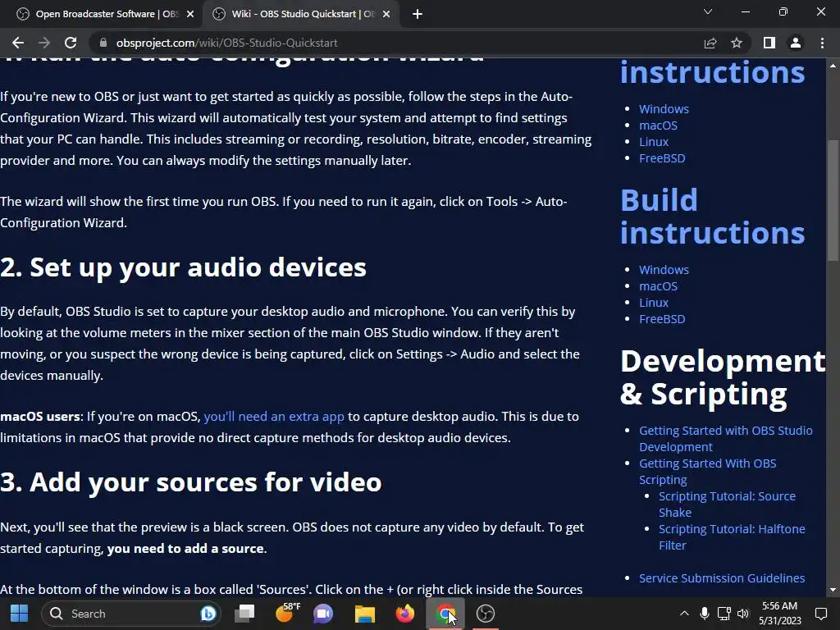
Task: Click the site lock icon in address bar
Action: point(104,43)
